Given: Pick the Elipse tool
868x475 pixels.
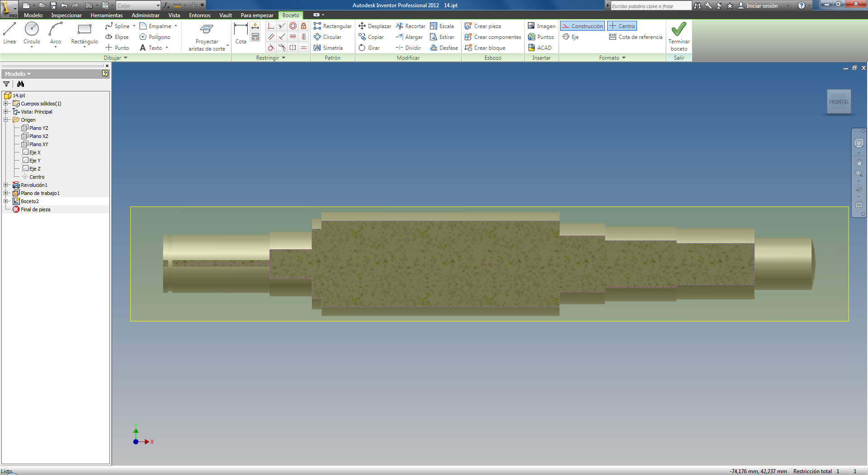Looking at the screenshot, I should pos(117,37).
